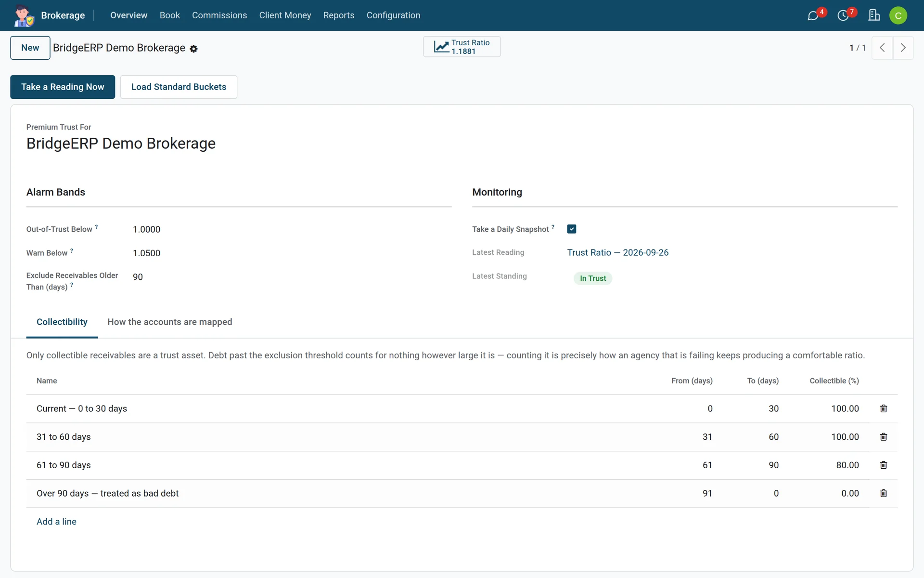Click Take a Reading Now button
The height and width of the screenshot is (578, 924).
pos(63,87)
